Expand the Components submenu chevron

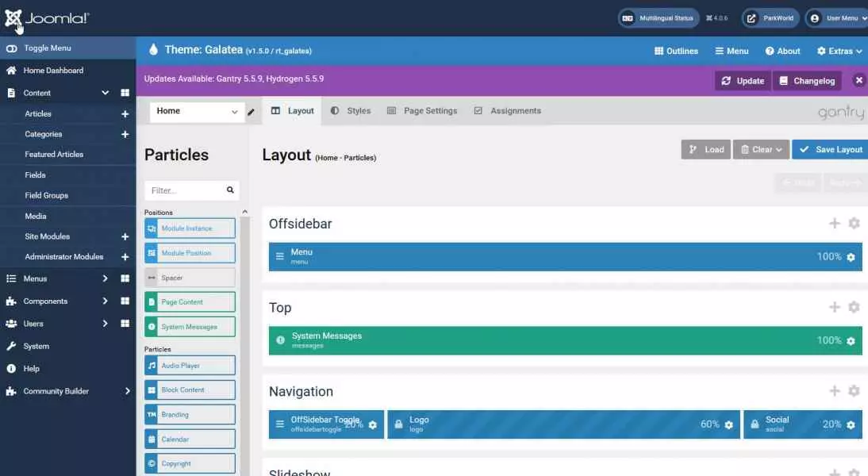tap(106, 301)
